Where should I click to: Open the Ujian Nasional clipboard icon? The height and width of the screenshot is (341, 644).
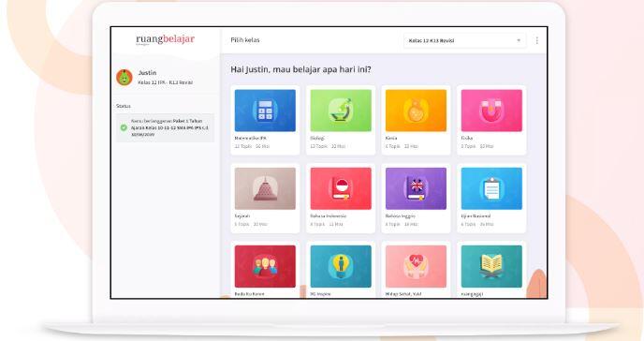point(491,188)
